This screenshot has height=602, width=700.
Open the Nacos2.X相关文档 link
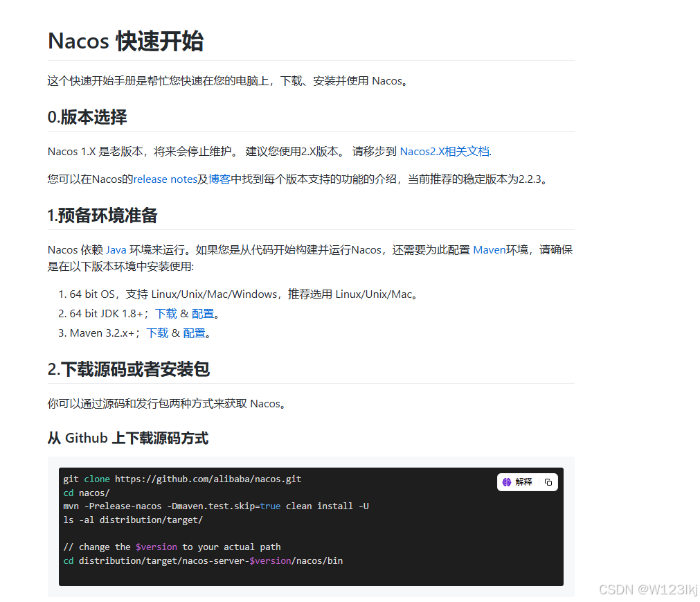[x=444, y=150]
